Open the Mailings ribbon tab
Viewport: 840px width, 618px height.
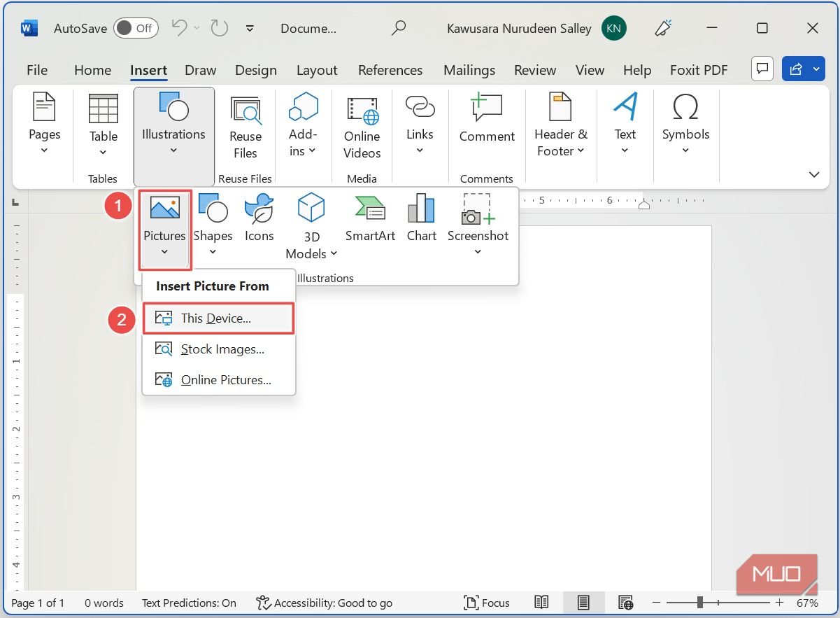(469, 70)
